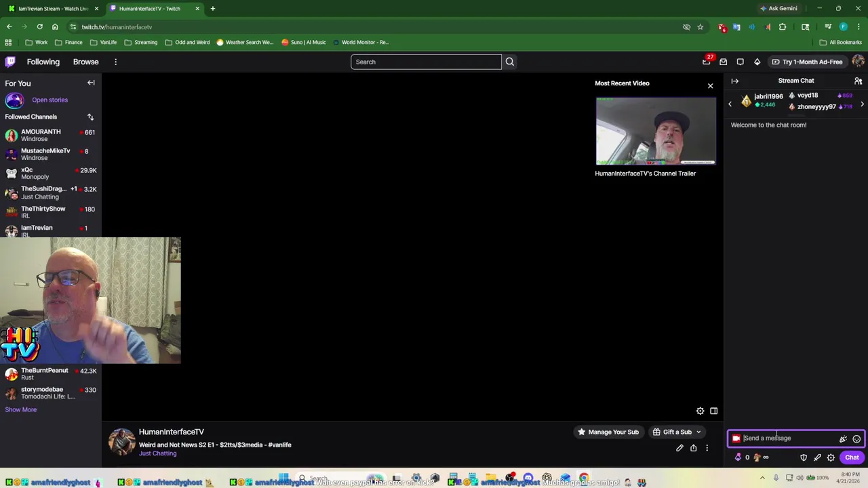Open the All Bookmarks folder
Screen dimensions: 868x488
pos(840,42)
